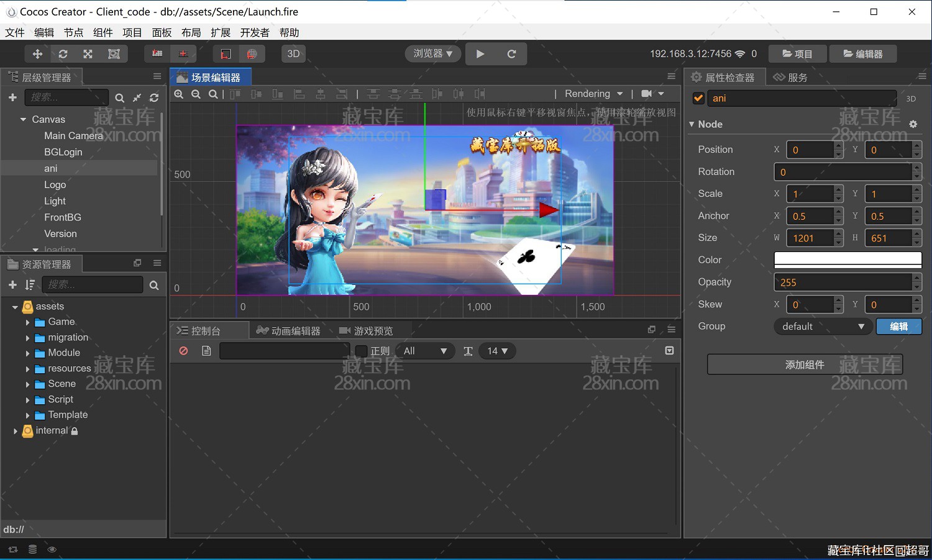Click the 添加组件 button

click(x=805, y=364)
